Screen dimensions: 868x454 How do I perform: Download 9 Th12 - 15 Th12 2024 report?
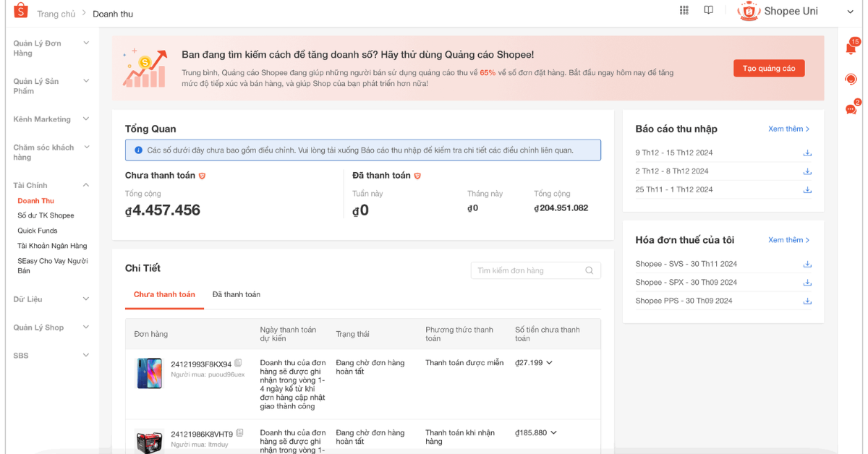click(x=807, y=153)
